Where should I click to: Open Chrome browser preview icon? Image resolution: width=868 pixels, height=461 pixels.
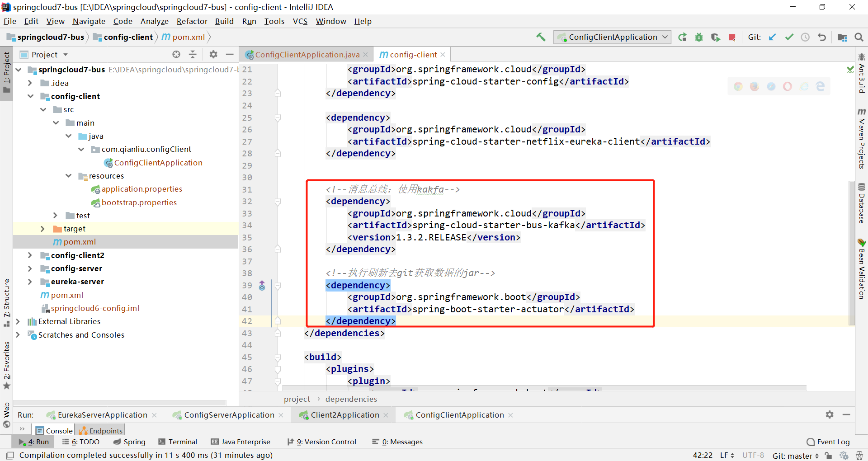pyautogui.click(x=738, y=86)
